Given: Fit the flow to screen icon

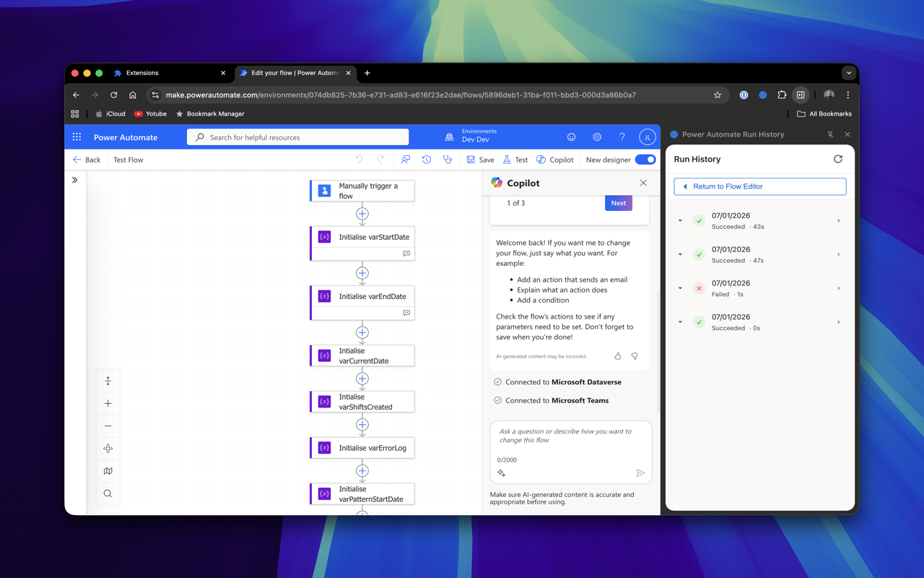Looking at the screenshot, I should tap(108, 381).
